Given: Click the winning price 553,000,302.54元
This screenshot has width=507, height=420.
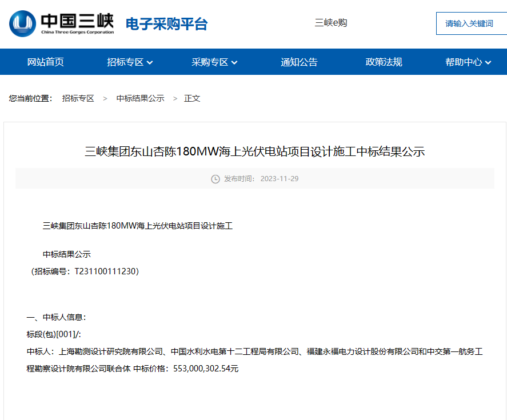Looking at the screenshot, I should (x=206, y=368).
